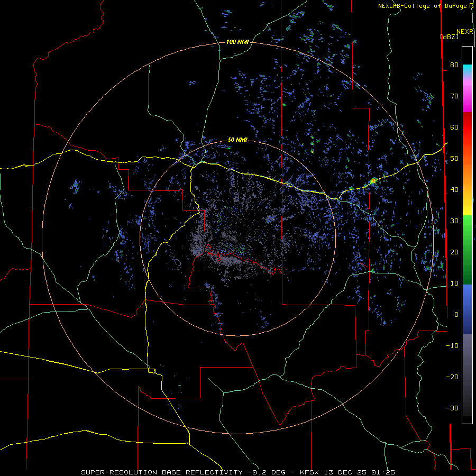Click the 40 value on the dBZ scale
The image size is (476, 476).
454,190
